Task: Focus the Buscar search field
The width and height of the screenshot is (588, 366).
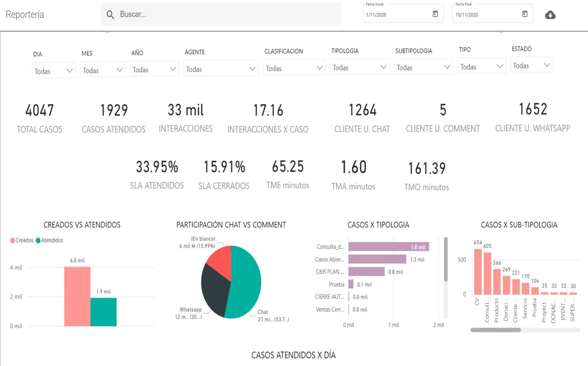Action: tap(221, 14)
